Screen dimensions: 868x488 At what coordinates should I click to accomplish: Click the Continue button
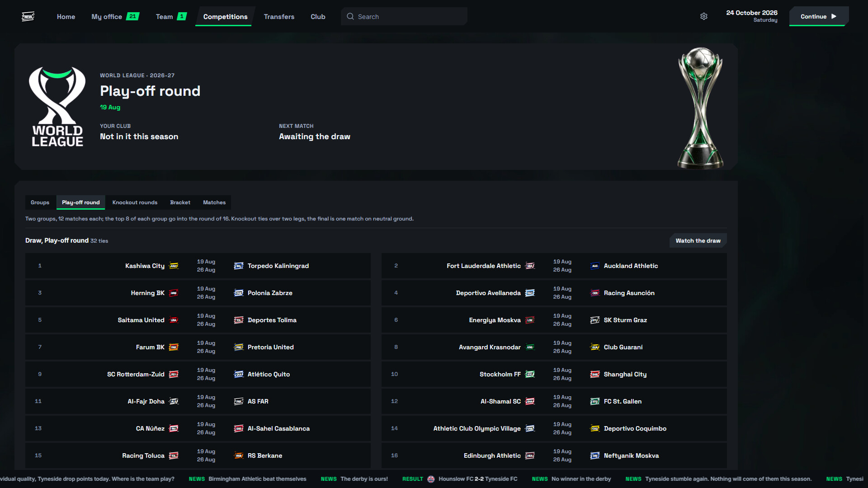pyautogui.click(x=819, y=16)
